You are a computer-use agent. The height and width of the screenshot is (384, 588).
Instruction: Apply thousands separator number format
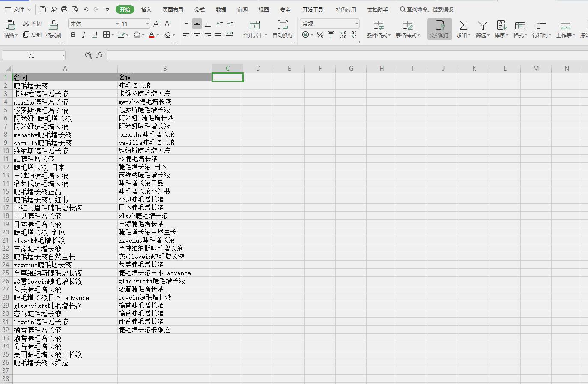(331, 35)
